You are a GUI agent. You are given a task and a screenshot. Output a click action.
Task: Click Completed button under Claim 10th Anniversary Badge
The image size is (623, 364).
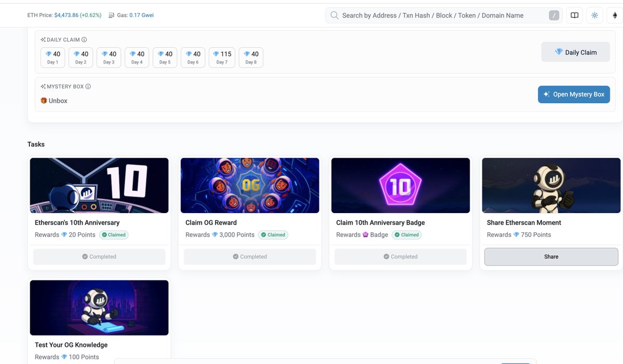pyautogui.click(x=401, y=257)
